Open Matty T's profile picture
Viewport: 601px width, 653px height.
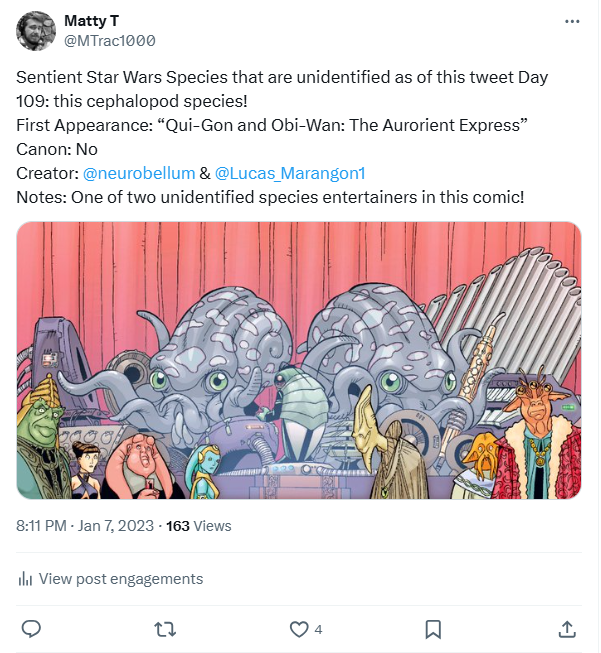(x=36, y=30)
